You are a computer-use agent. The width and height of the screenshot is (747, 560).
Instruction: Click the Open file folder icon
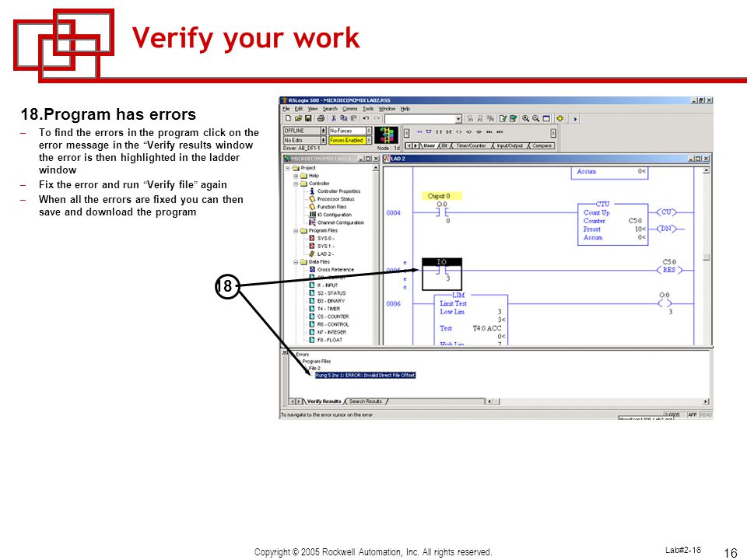[298, 118]
